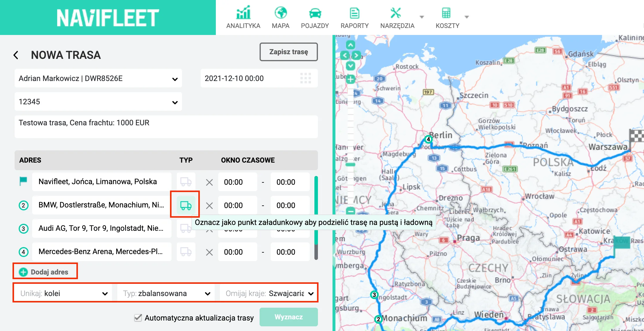Remove the BMW address with X icon
Viewport: 644px width, 331px height.
click(x=209, y=206)
